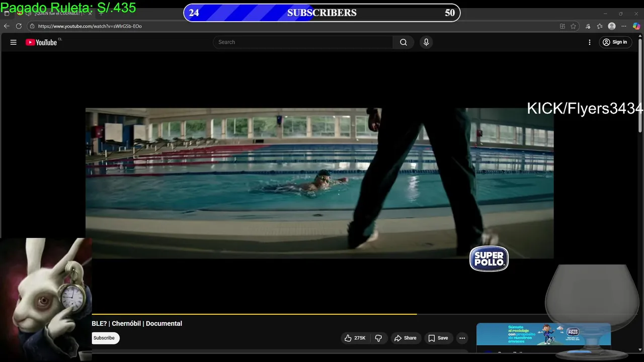Share the Chernóbil video

406,338
